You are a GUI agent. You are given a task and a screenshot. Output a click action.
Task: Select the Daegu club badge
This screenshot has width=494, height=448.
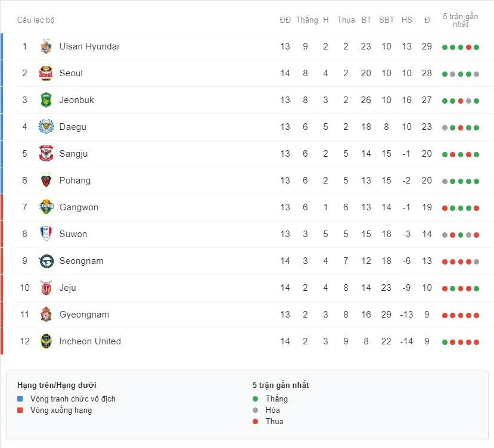[46, 127]
